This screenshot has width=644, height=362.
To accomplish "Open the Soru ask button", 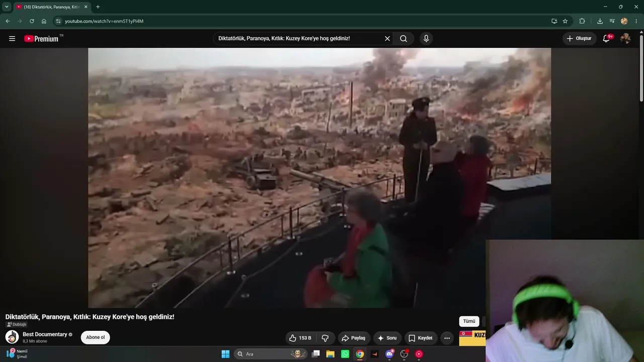I will click(387, 338).
